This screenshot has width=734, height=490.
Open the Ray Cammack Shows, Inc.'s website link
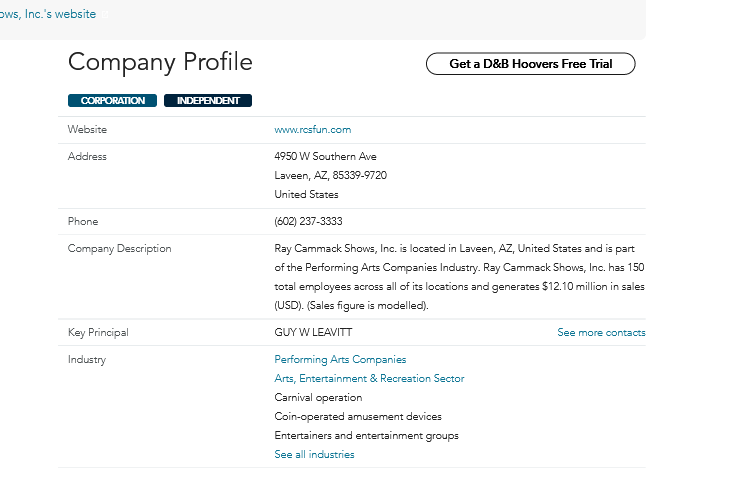pos(48,14)
